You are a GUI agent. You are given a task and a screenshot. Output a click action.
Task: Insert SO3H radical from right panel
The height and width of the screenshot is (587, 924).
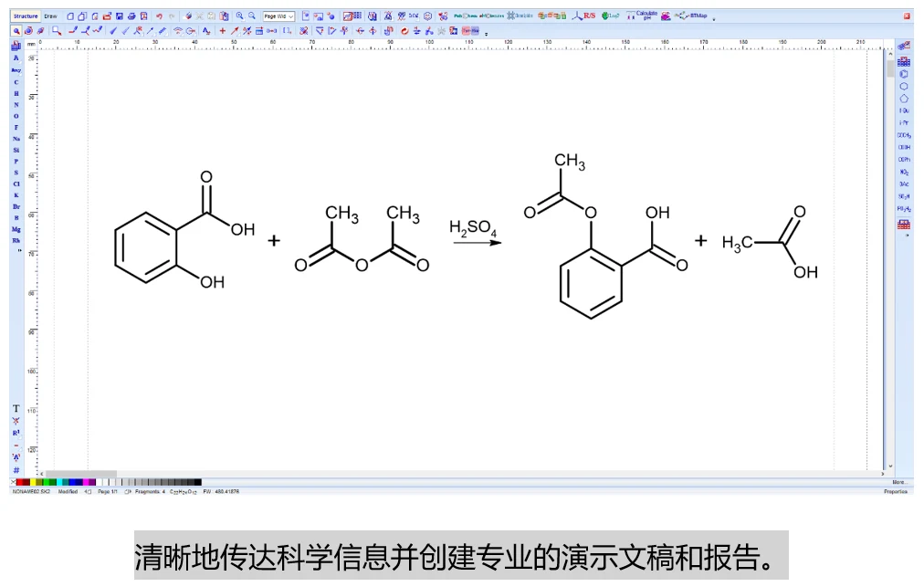pos(904,197)
